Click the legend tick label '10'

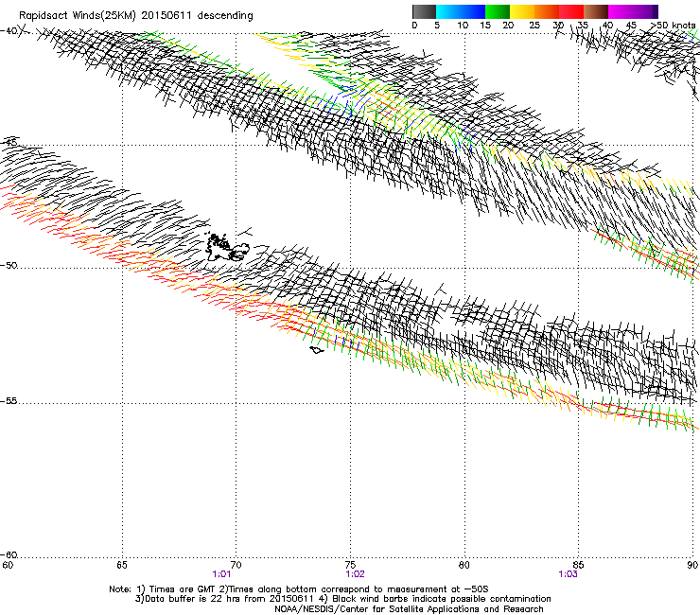(463, 26)
